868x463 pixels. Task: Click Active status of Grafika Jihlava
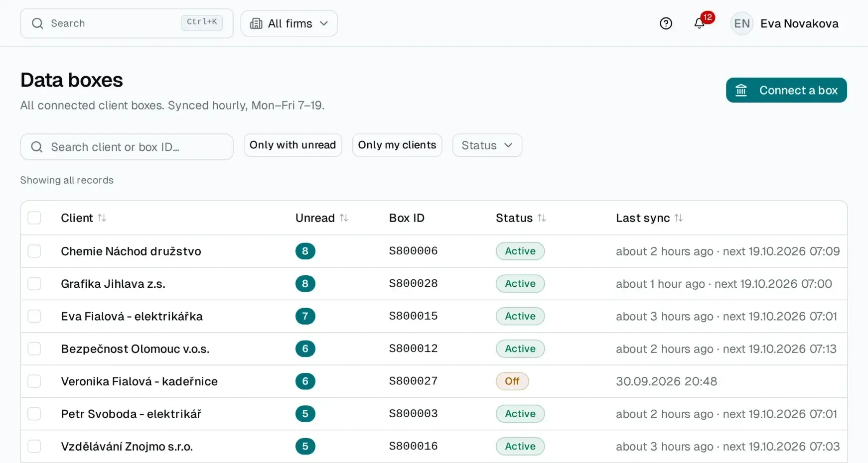pos(520,284)
